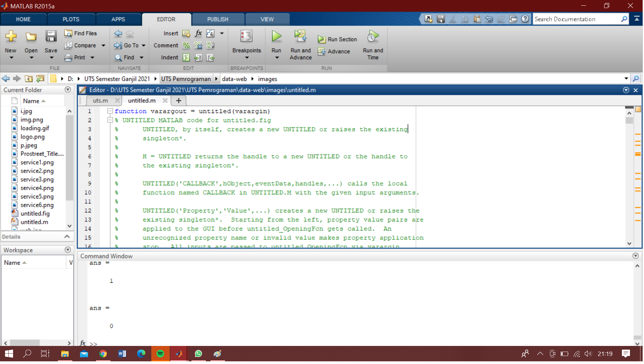The image size is (644, 364).
Task: Click the Run and Time icon
Action: 373,37
